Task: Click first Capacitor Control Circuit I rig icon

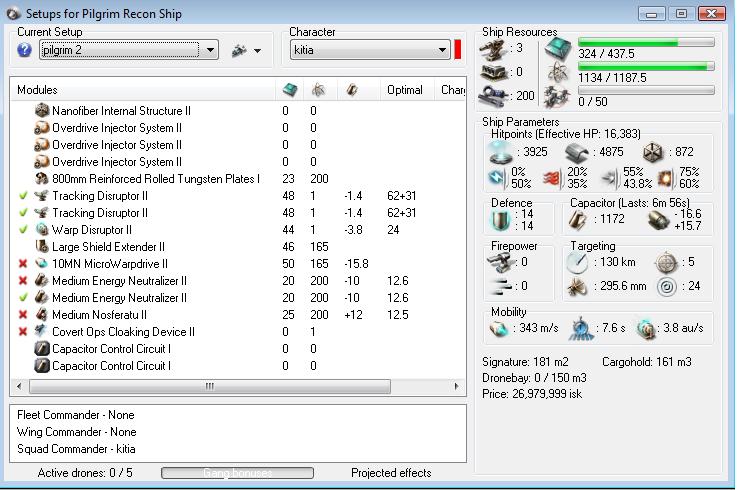Action: pos(42,348)
